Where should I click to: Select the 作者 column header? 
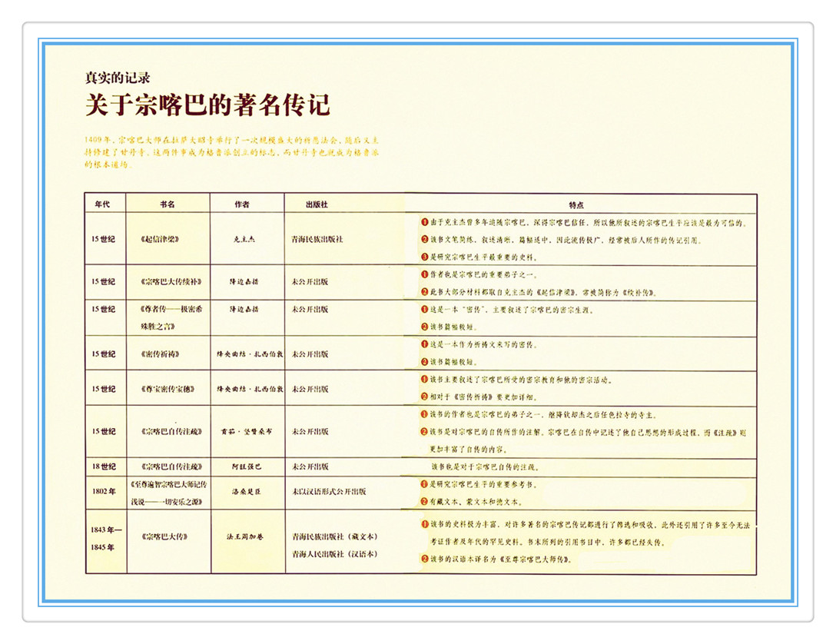click(242, 204)
